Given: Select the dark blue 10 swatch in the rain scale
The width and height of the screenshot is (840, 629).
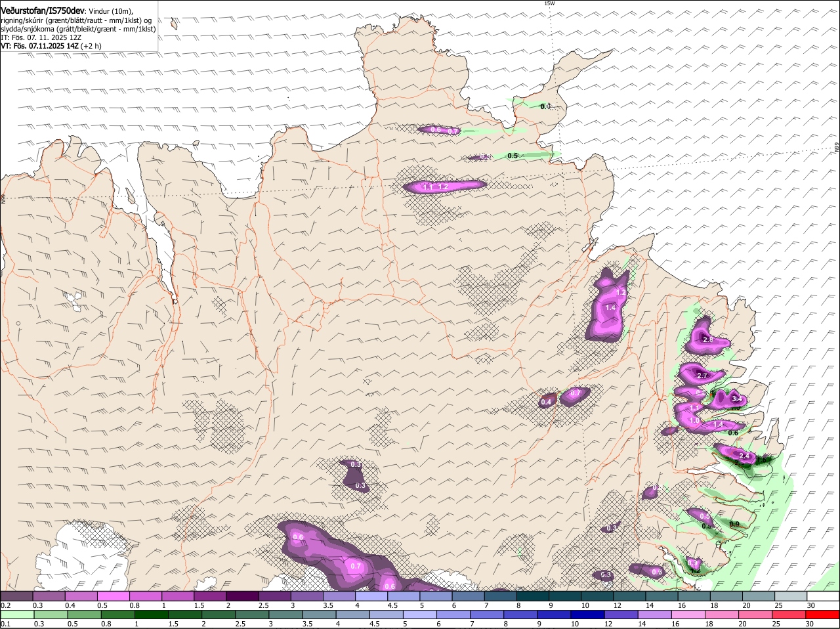Looking at the screenshot, I should (x=589, y=615).
